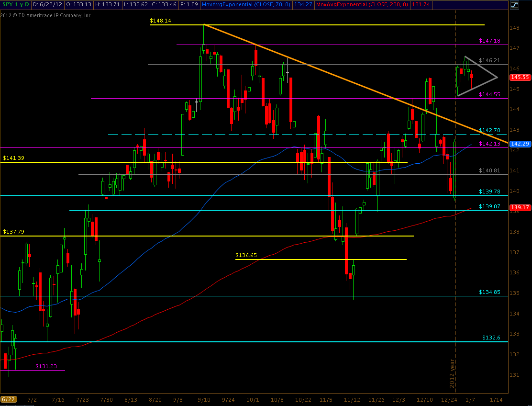532x406 pixels.
Task: Select the $142.78 cyan dashed level label
Action: [489, 130]
